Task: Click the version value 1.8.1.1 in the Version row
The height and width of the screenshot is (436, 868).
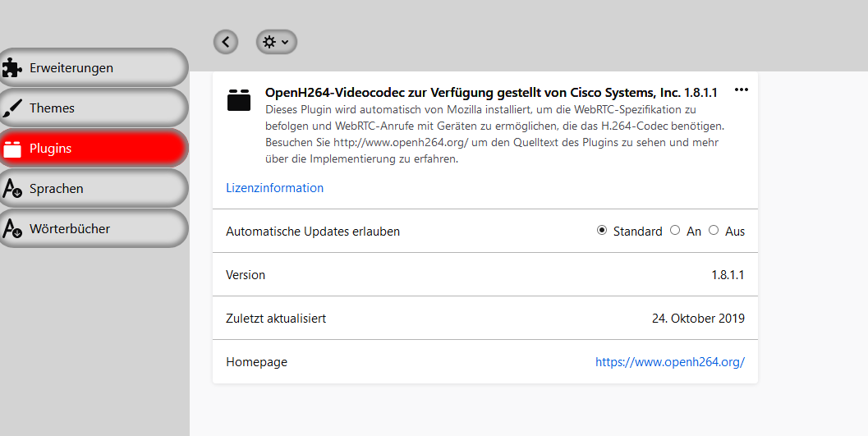Action: pyautogui.click(x=728, y=274)
